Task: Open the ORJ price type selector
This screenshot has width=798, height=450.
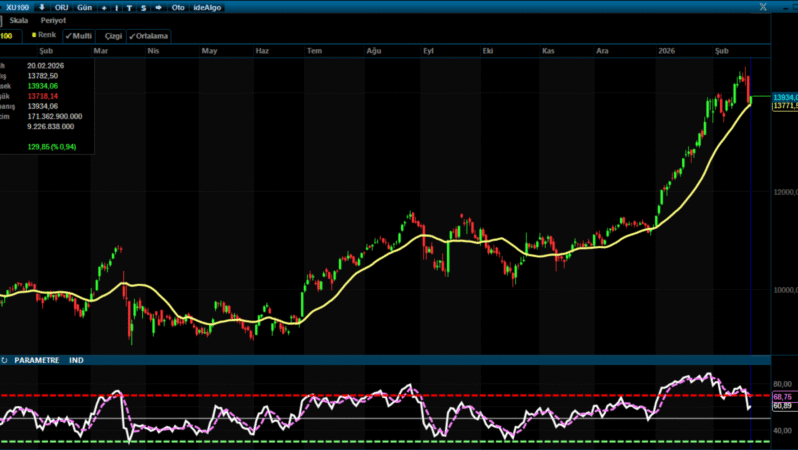Action: [61, 7]
